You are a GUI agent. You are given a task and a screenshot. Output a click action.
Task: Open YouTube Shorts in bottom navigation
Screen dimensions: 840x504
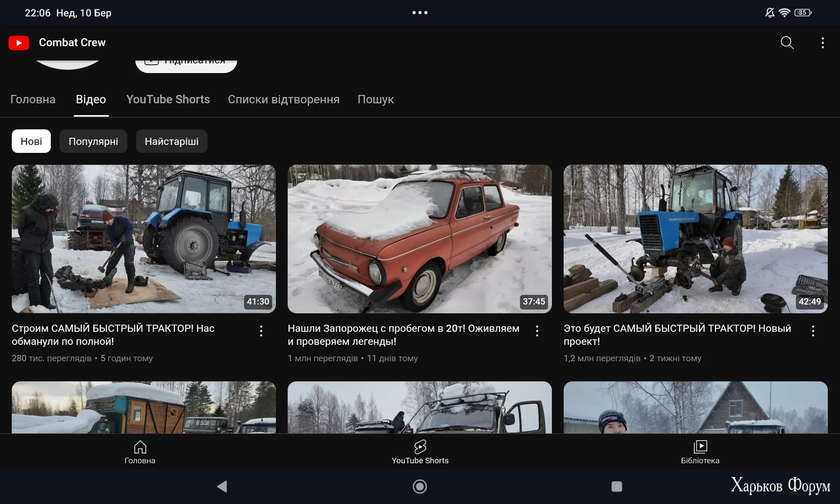[420, 452]
